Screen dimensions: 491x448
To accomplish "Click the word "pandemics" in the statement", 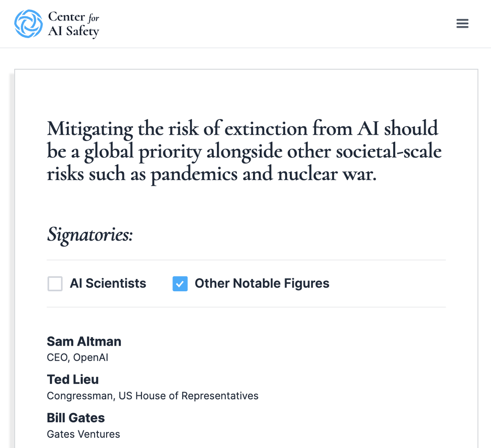I will [x=194, y=174].
